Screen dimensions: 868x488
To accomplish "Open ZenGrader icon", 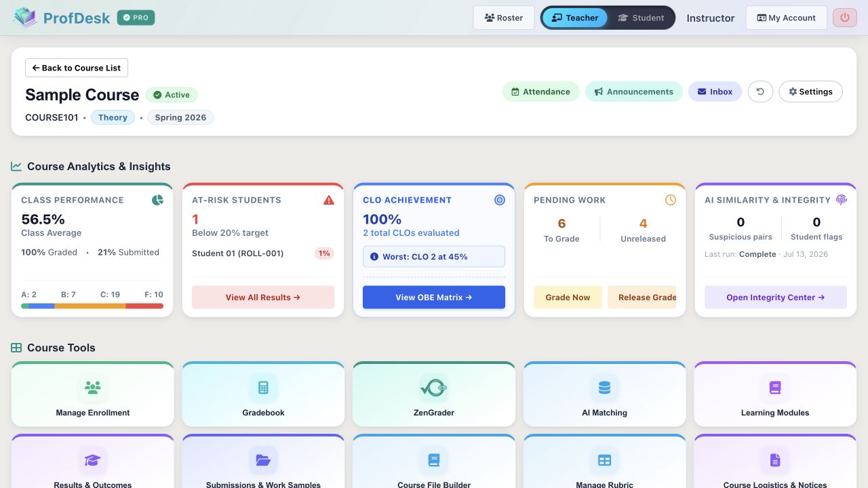I will (434, 388).
